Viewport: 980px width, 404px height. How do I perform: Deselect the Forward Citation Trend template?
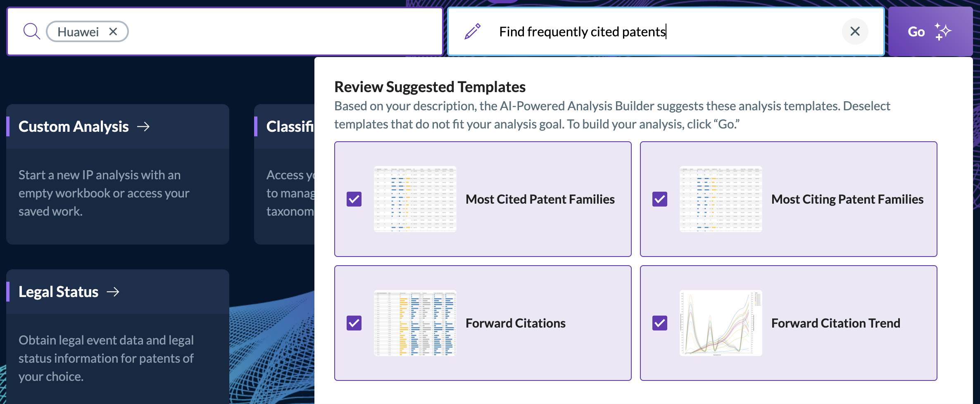[x=660, y=323]
